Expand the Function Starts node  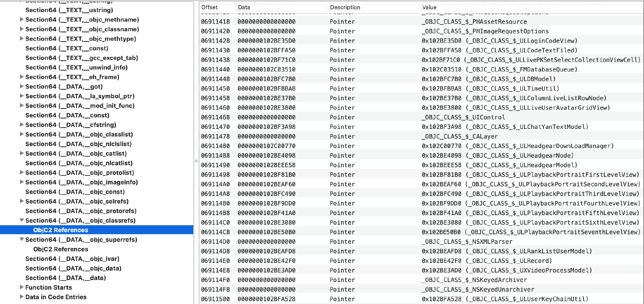21,287
